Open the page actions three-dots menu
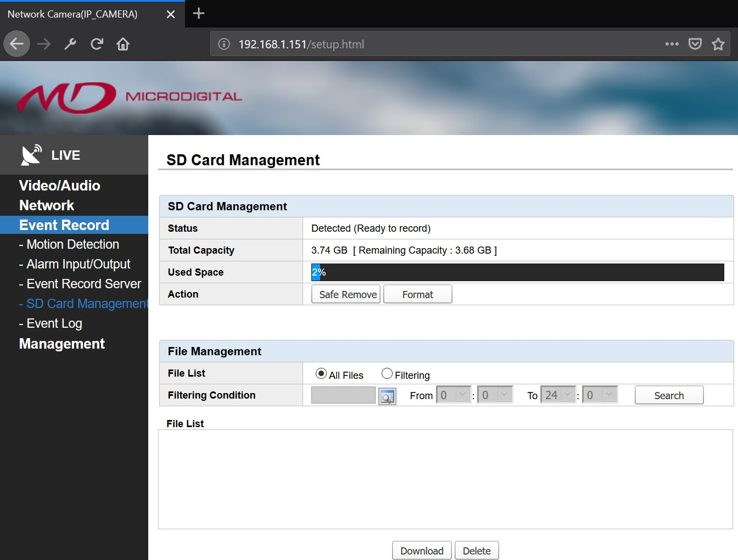Image resolution: width=738 pixels, height=560 pixels. [672, 44]
